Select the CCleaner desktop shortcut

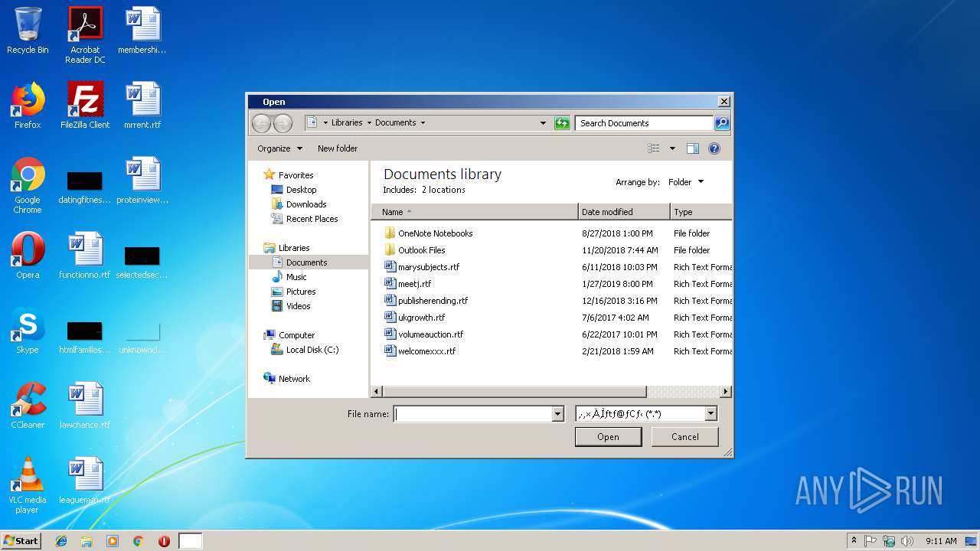click(28, 406)
